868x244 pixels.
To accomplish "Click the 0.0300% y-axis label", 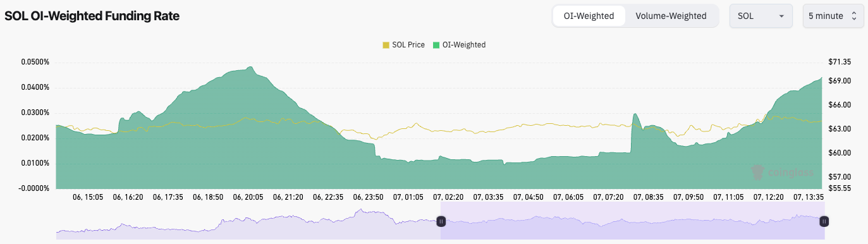I will pos(35,113).
